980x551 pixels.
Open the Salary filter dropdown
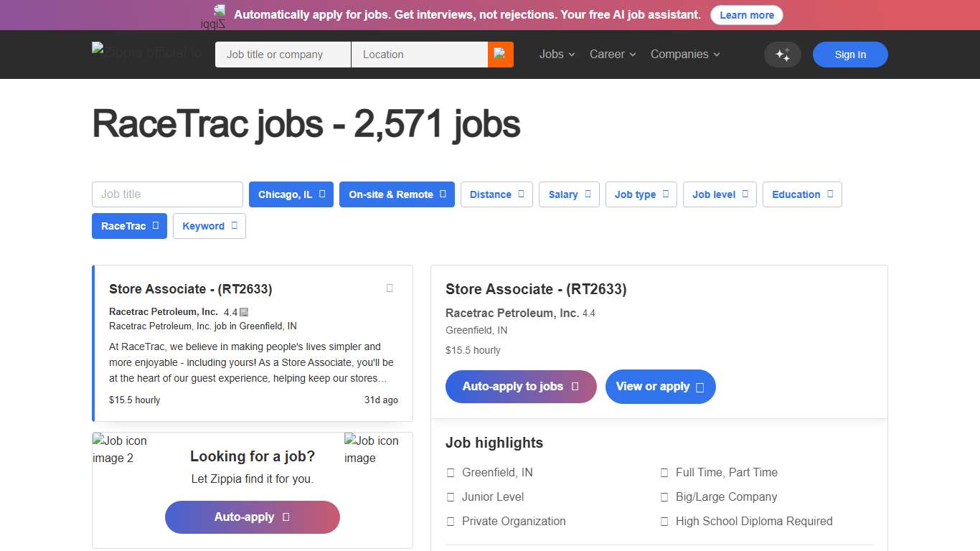tap(569, 194)
